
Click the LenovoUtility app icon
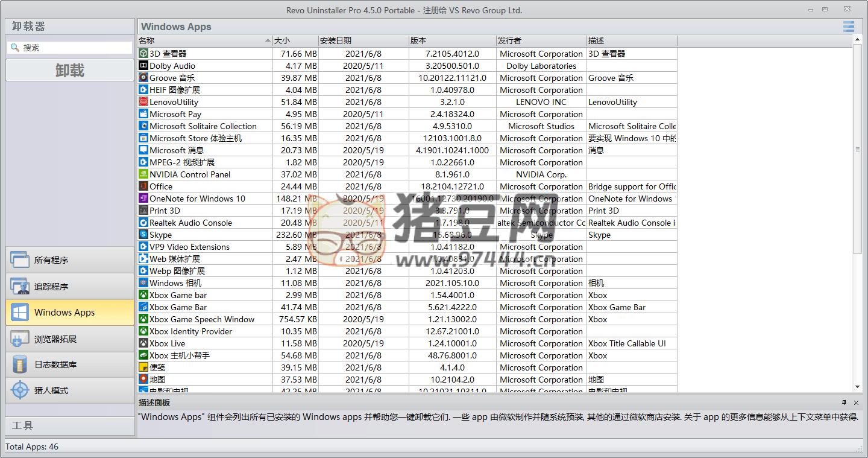pyautogui.click(x=143, y=102)
